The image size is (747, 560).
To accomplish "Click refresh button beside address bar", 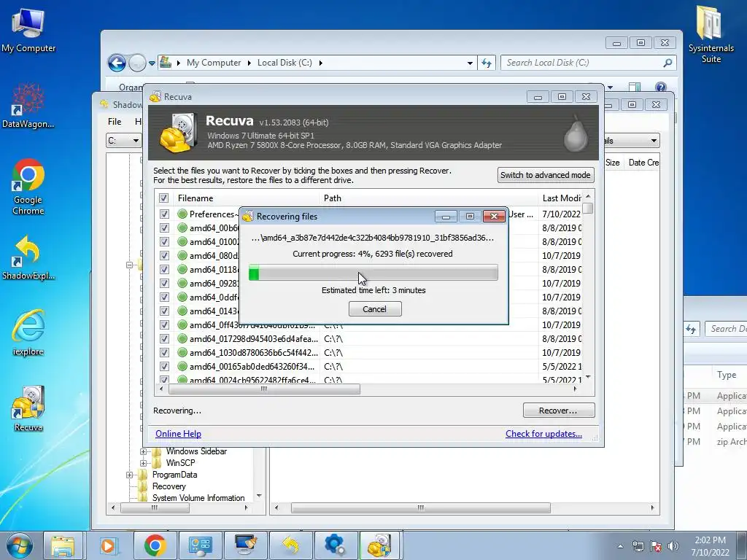I will 487,63.
